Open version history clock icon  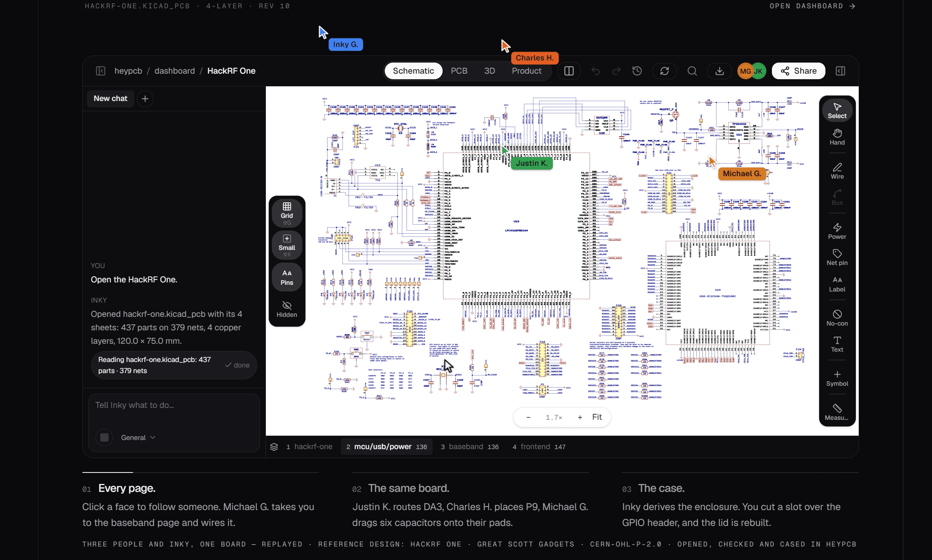tap(637, 71)
